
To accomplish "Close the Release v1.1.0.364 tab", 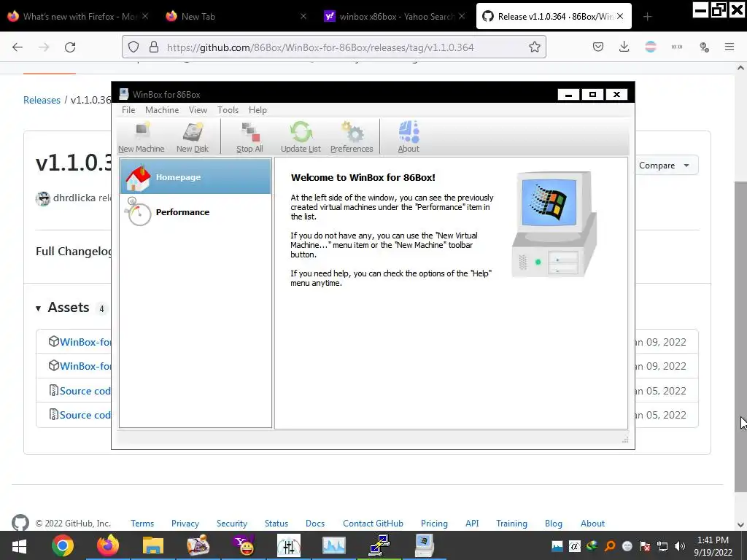I will pos(620,16).
